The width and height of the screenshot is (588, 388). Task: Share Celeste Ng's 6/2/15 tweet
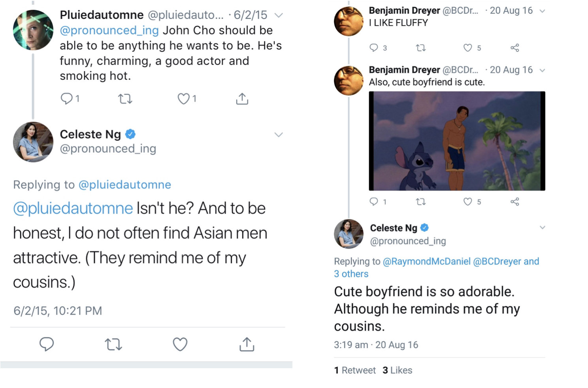coord(247,344)
